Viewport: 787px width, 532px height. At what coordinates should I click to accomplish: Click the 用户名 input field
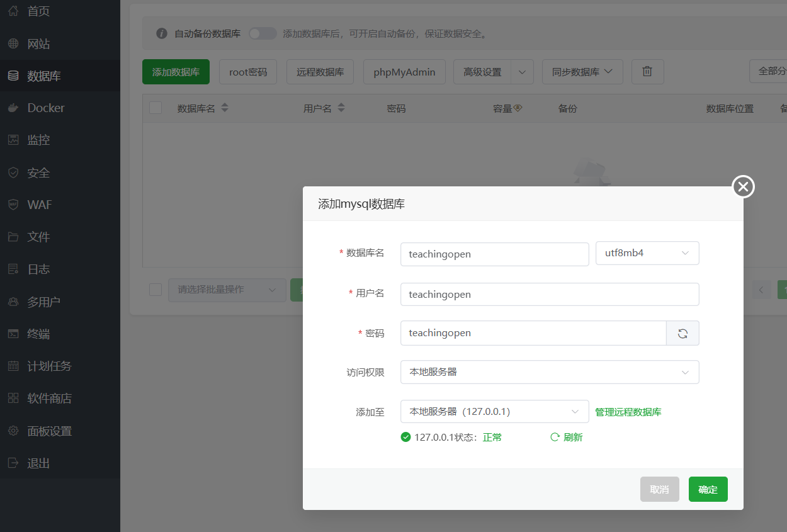click(x=550, y=294)
